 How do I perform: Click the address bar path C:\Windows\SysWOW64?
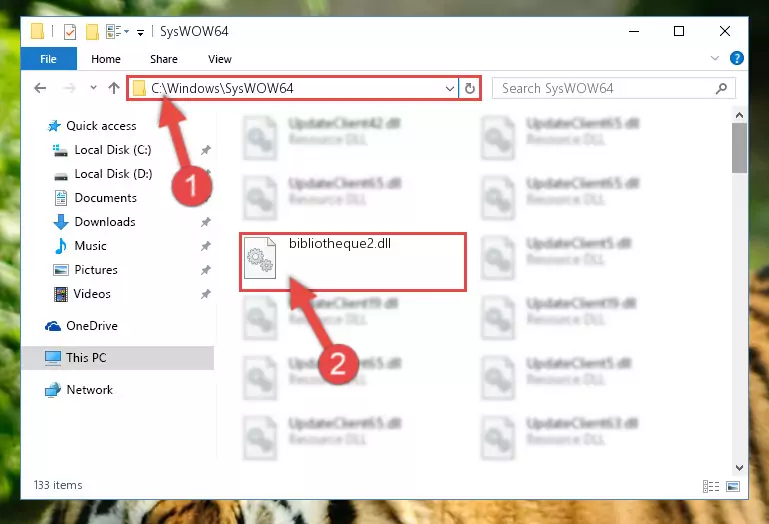(222, 88)
